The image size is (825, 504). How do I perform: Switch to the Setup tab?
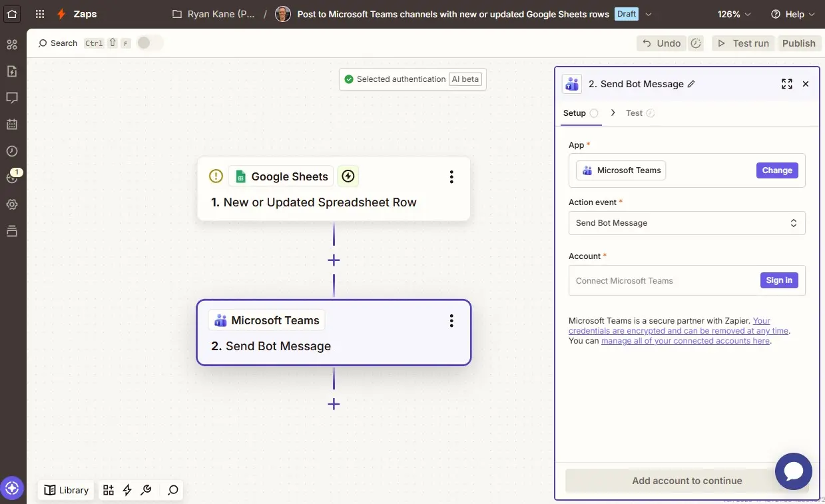(580, 113)
